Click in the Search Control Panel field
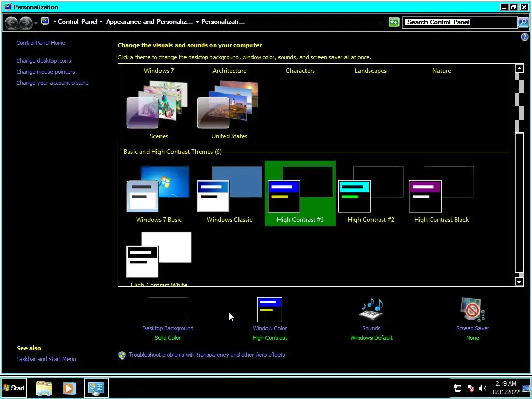 [x=460, y=22]
